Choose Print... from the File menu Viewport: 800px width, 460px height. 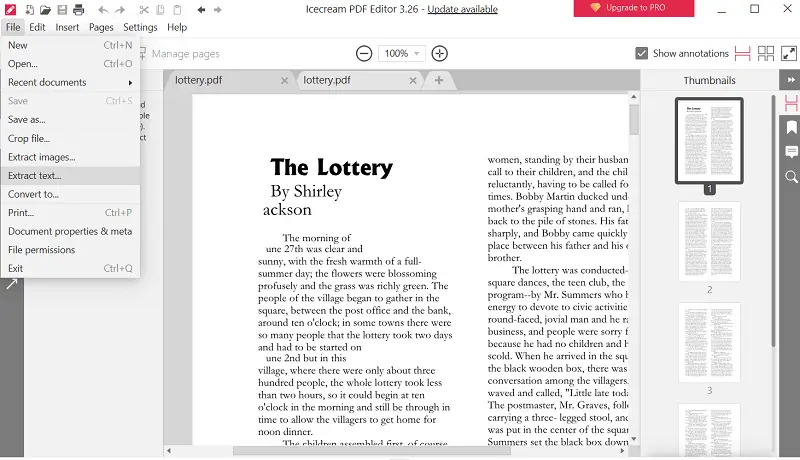70,213
